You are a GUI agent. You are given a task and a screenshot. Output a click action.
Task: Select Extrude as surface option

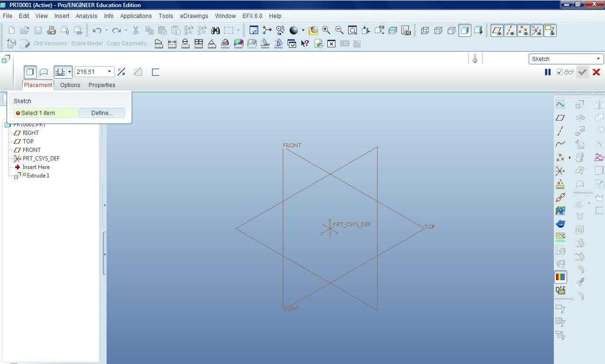pyautogui.click(x=44, y=72)
